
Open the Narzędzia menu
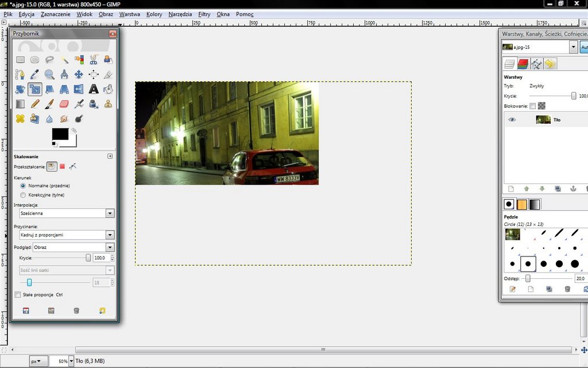coord(180,14)
